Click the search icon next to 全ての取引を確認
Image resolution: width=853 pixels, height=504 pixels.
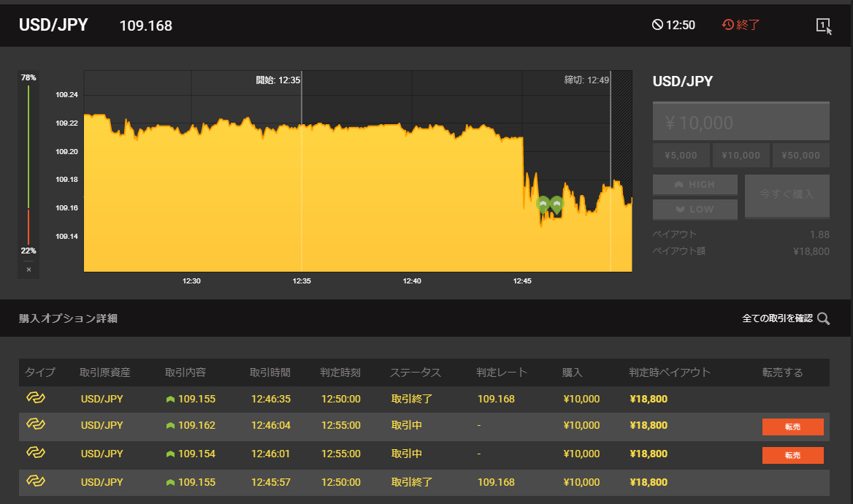tap(824, 318)
